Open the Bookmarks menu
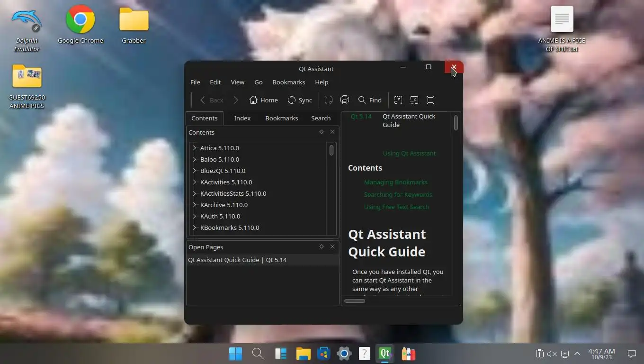 289,82
